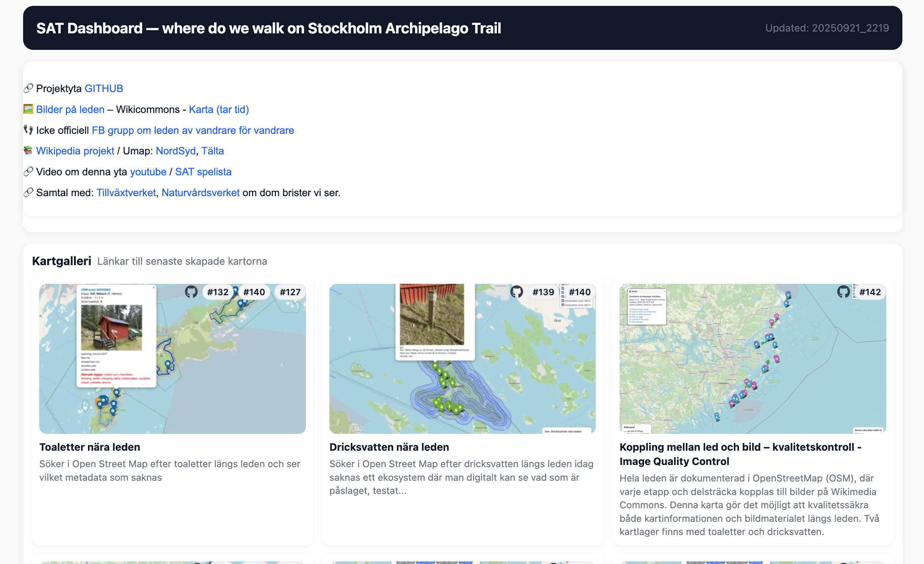Open Karta (tar tid) link

[x=219, y=110]
